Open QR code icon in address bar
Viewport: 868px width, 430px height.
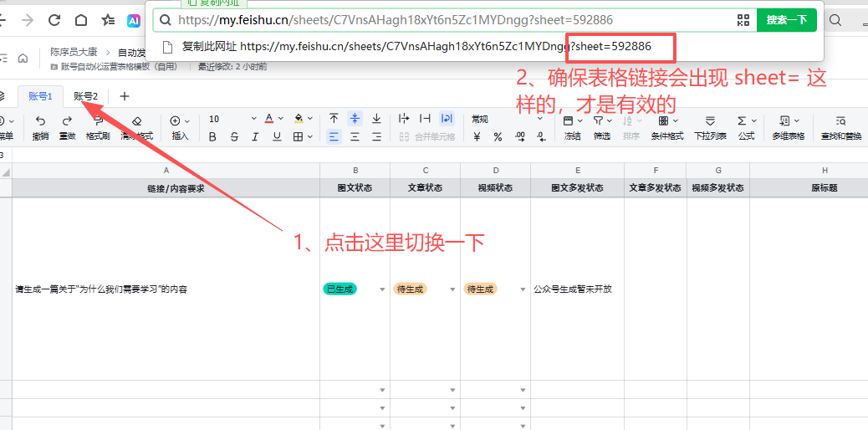(743, 21)
